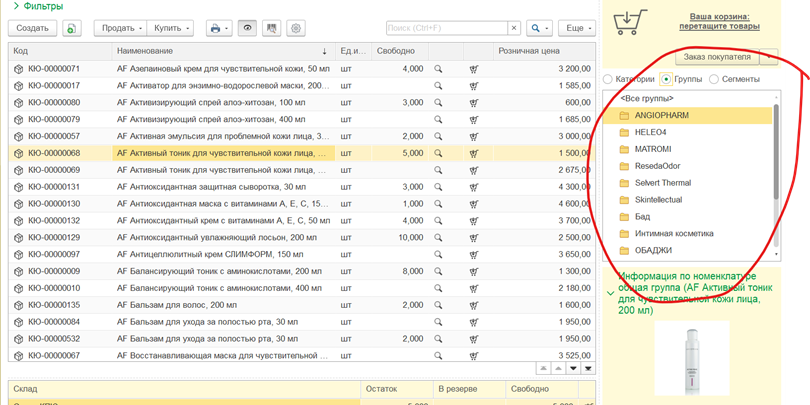The height and width of the screenshot is (405, 810).
Task: Add КЮ-00000129 to cart icon
Action: pyautogui.click(x=473, y=238)
